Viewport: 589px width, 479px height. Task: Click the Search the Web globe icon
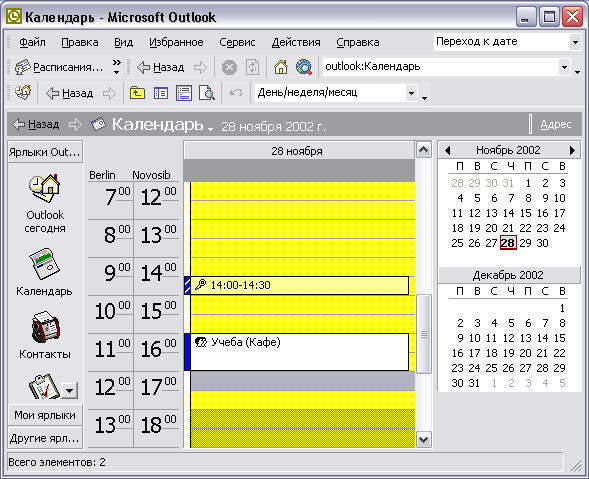[x=304, y=68]
